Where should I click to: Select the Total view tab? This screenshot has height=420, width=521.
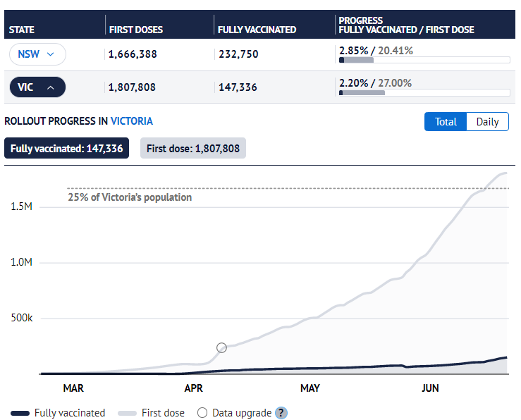[x=446, y=122]
